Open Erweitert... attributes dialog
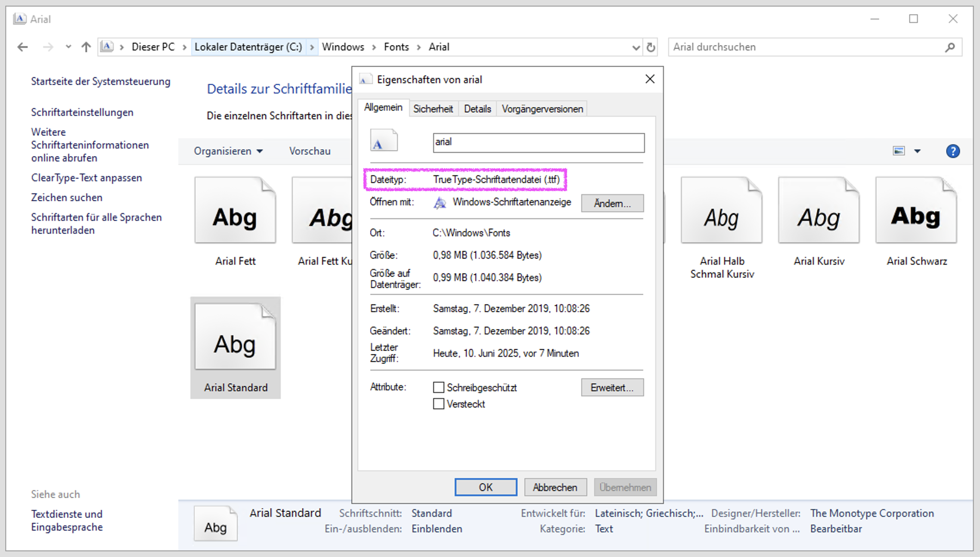Image resolution: width=980 pixels, height=557 pixels. point(612,387)
